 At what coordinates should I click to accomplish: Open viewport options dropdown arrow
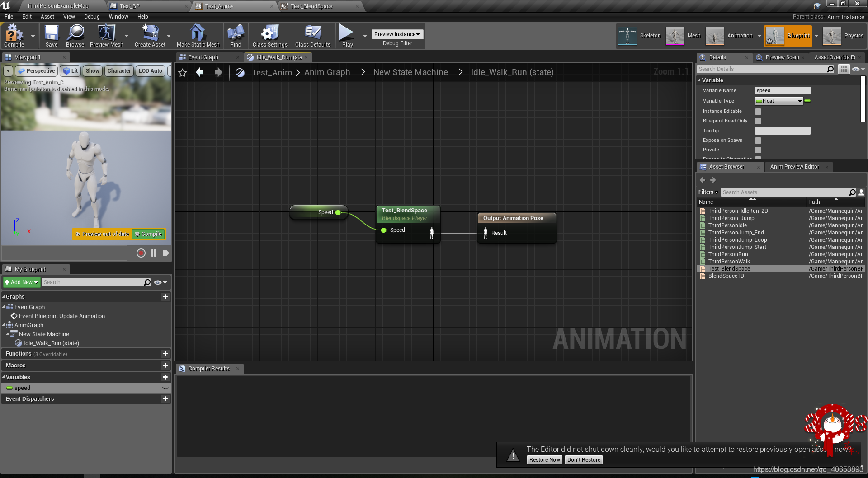pyautogui.click(x=8, y=71)
